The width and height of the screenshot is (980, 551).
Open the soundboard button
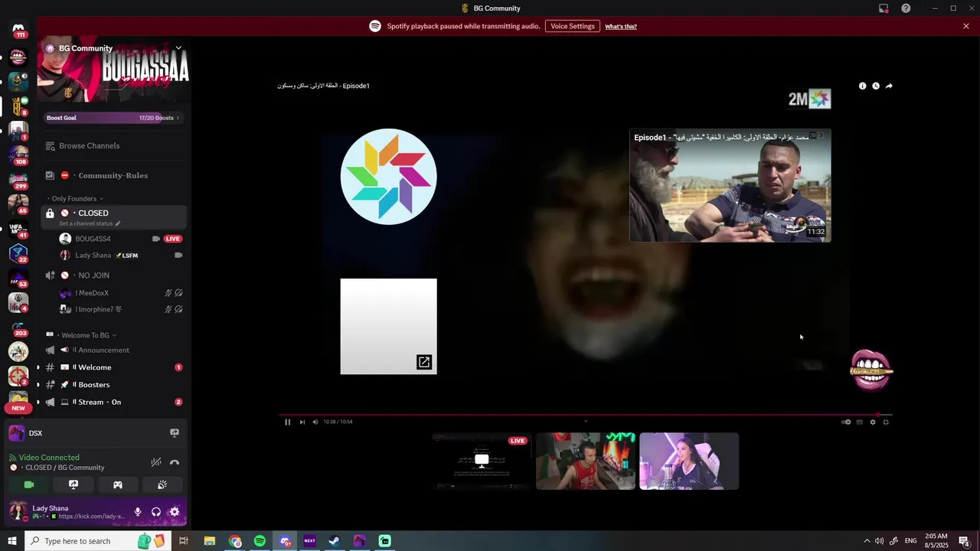[x=162, y=484]
